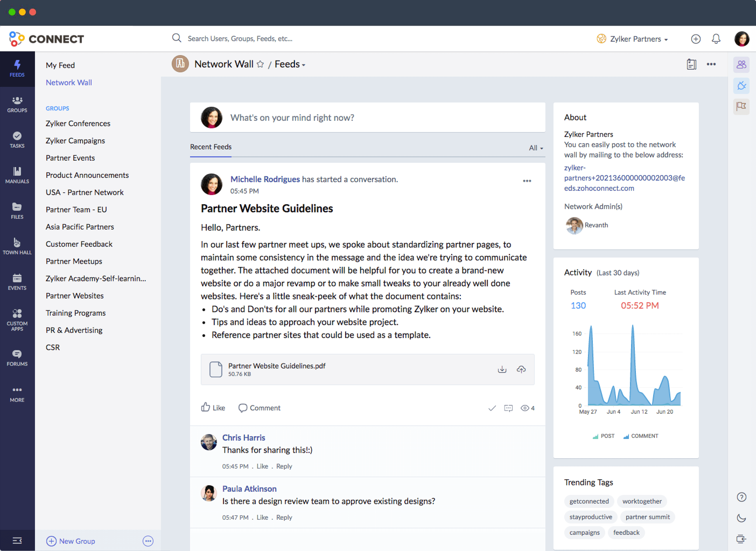756x551 pixels.
Task: Open Training Programs group
Action: pyautogui.click(x=75, y=313)
